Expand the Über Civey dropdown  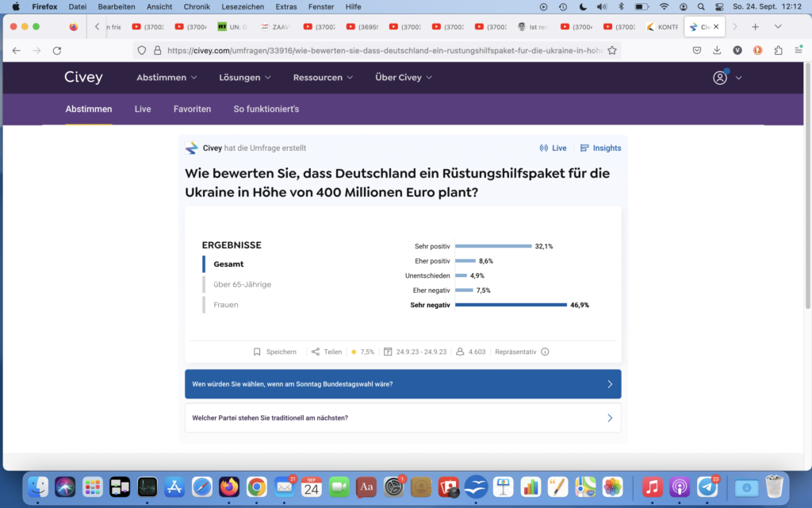click(404, 78)
